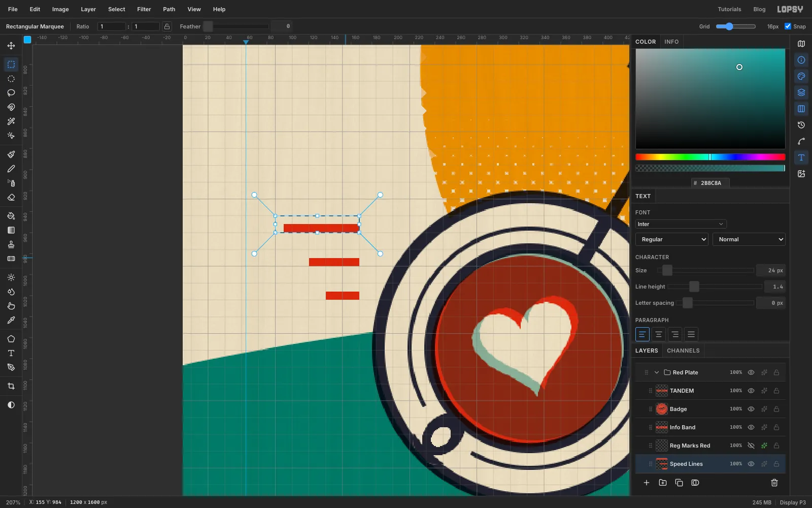Image resolution: width=812 pixels, height=508 pixels.
Task: Click the hex color input field
Action: pos(710,183)
